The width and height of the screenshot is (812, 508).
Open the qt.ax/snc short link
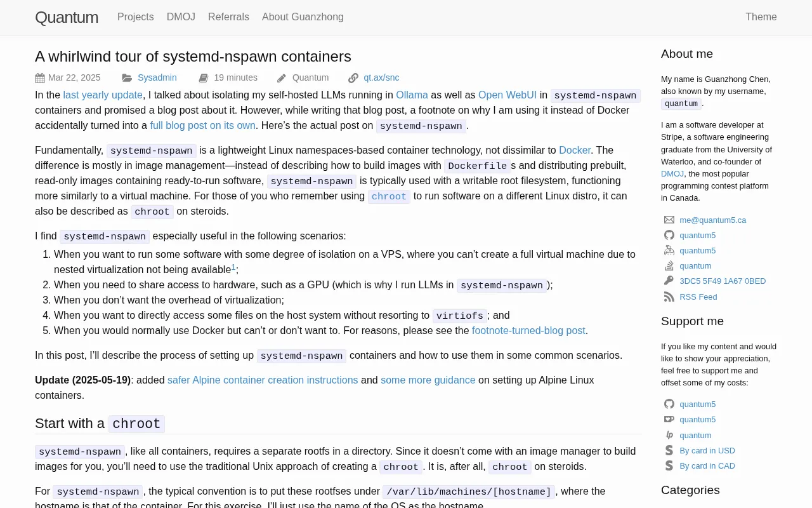coord(381,77)
